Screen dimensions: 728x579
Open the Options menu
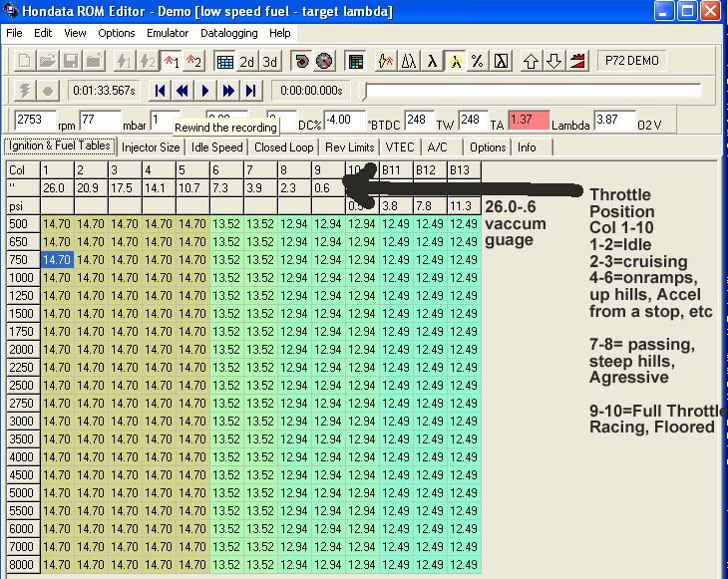[116, 33]
